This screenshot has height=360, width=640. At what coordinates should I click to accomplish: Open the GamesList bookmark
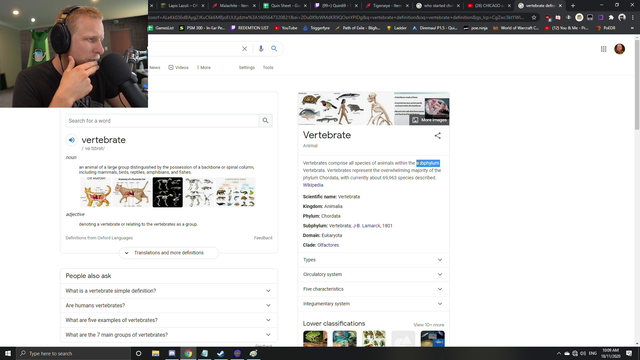pyautogui.click(x=161, y=28)
